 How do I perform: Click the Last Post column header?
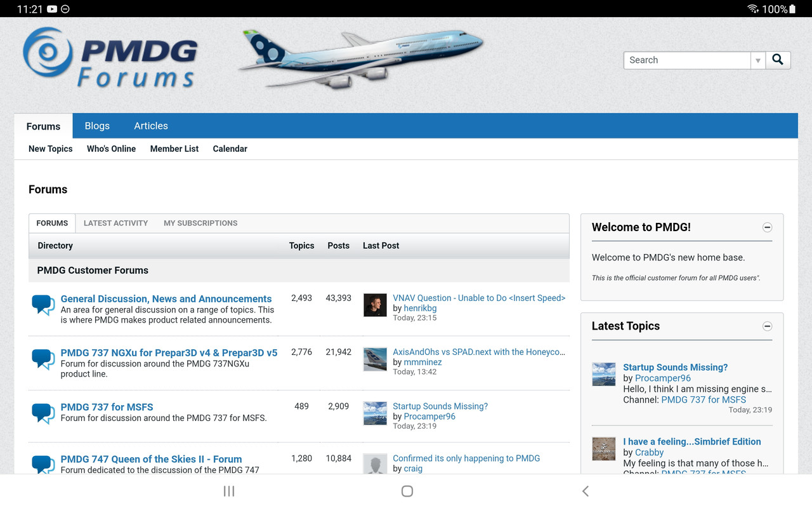pos(381,246)
